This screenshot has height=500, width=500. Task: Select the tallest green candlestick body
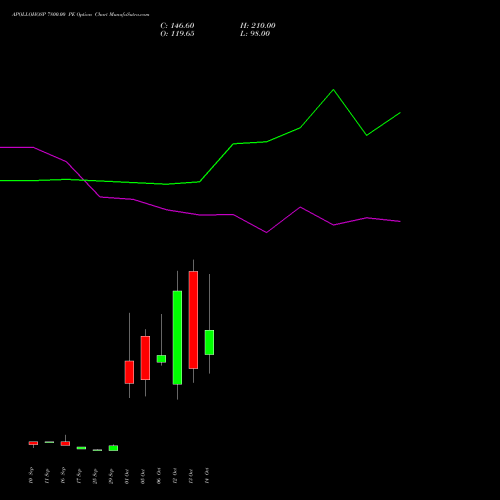click(177, 338)
